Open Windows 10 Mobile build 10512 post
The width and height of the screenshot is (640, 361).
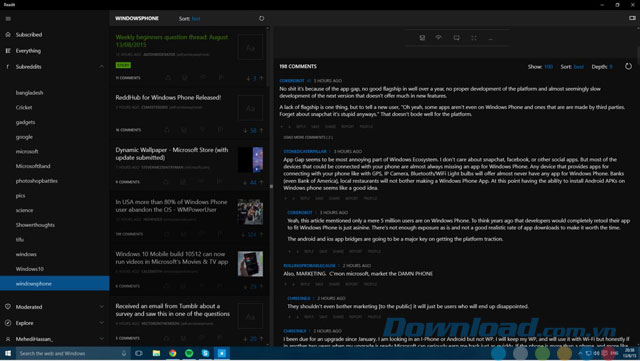pos(172,258)
